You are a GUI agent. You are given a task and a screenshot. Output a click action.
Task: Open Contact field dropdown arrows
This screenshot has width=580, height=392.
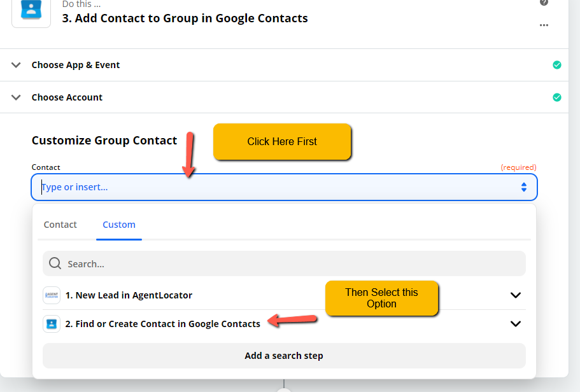click(x=524, y=187)
